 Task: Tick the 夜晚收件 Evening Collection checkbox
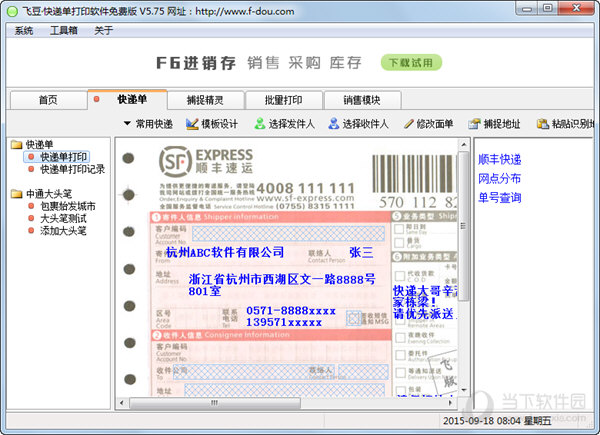click(400, 337)
